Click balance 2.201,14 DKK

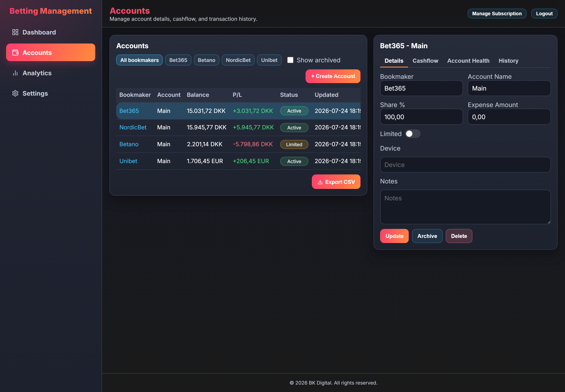204,144
